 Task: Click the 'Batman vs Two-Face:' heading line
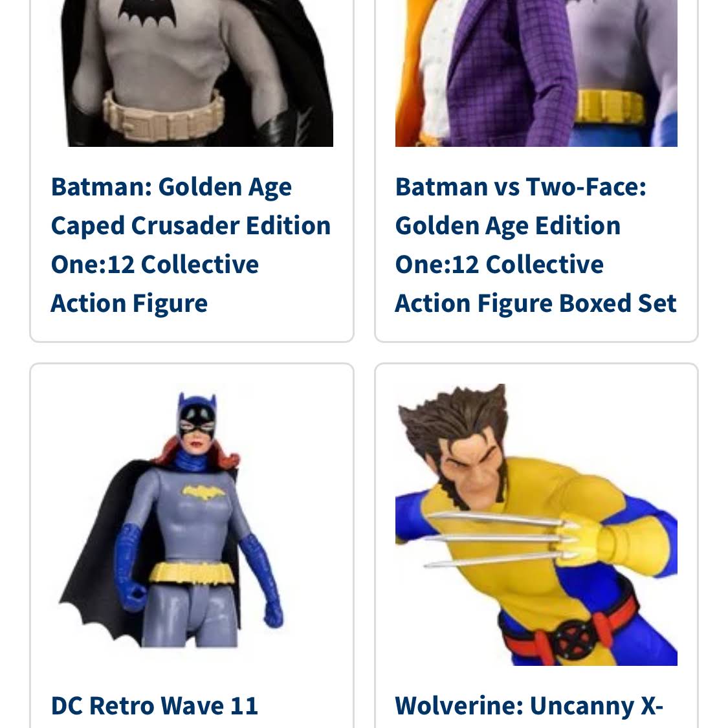click(x=520, y=187)
